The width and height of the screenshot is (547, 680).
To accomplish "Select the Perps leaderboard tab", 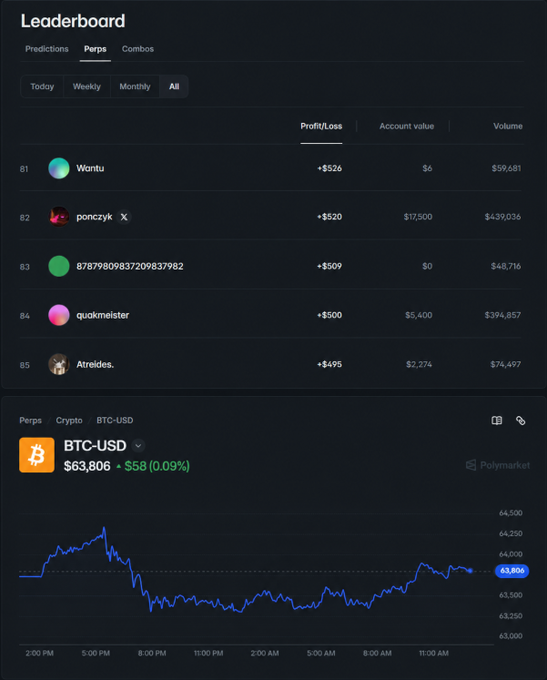I will point(95,49).
